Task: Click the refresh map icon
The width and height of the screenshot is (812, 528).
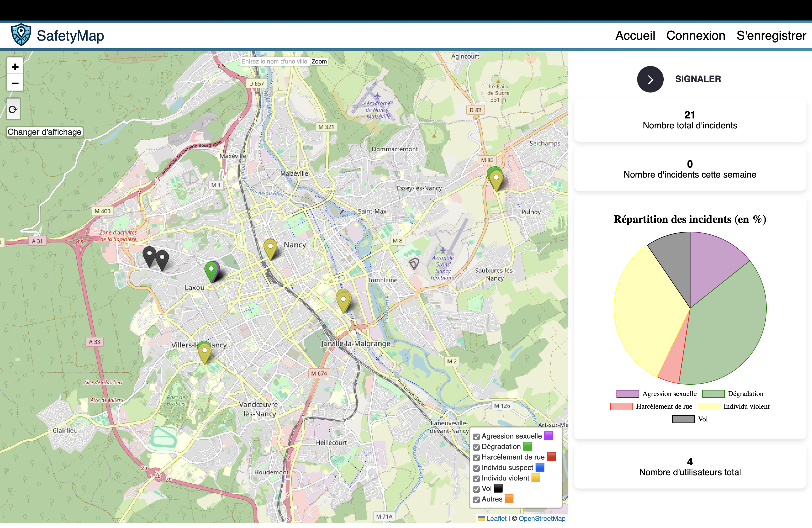Action: [13, 109]
